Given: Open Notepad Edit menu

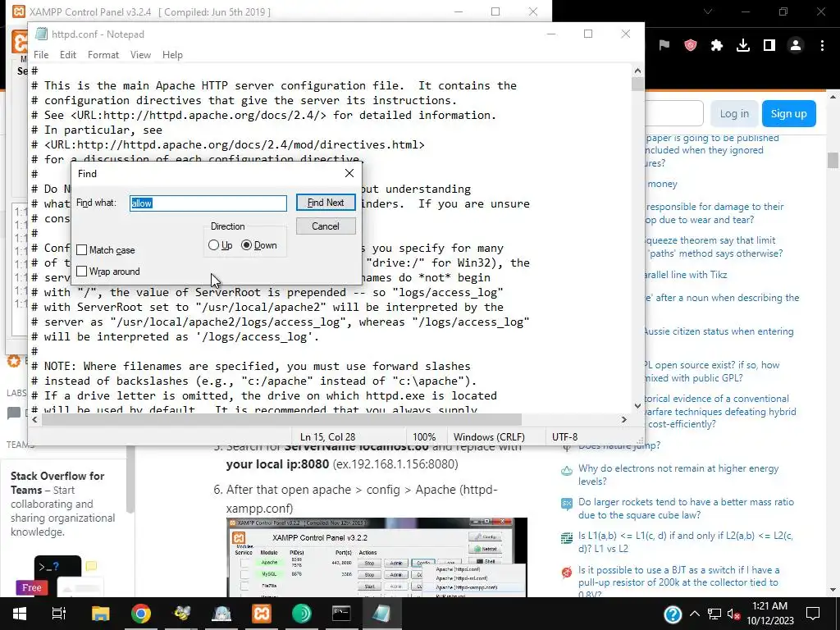Looking at the screenshot, I should [x=67, y=55].
